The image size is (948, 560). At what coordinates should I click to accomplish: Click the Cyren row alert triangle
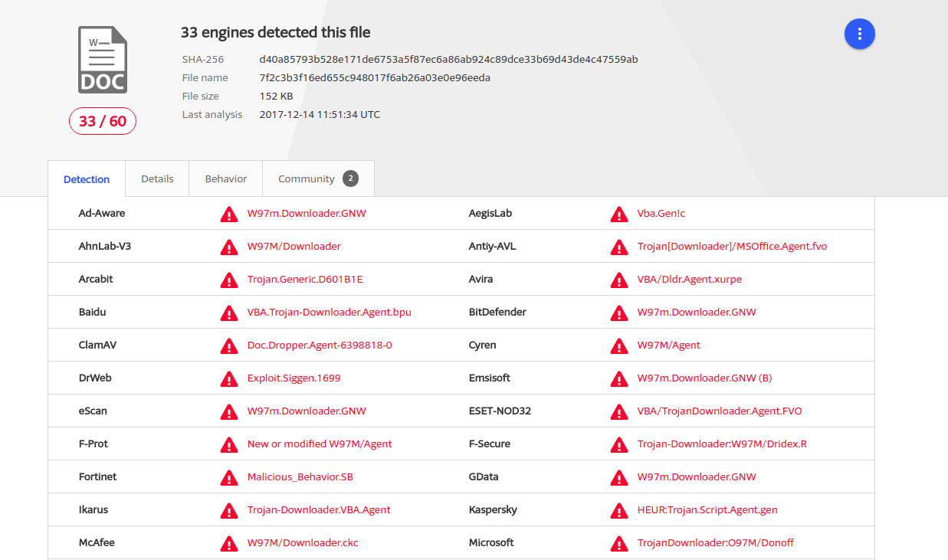click(619, 345)
